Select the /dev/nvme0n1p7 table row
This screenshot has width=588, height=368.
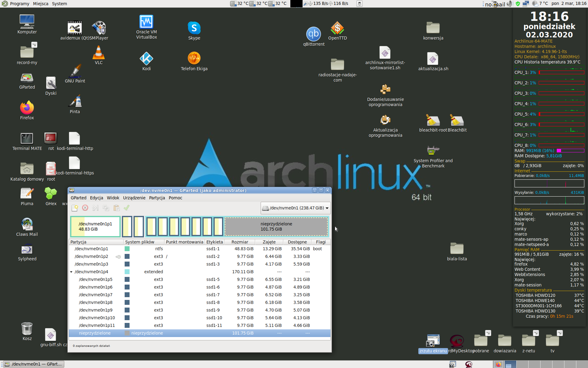96,295
